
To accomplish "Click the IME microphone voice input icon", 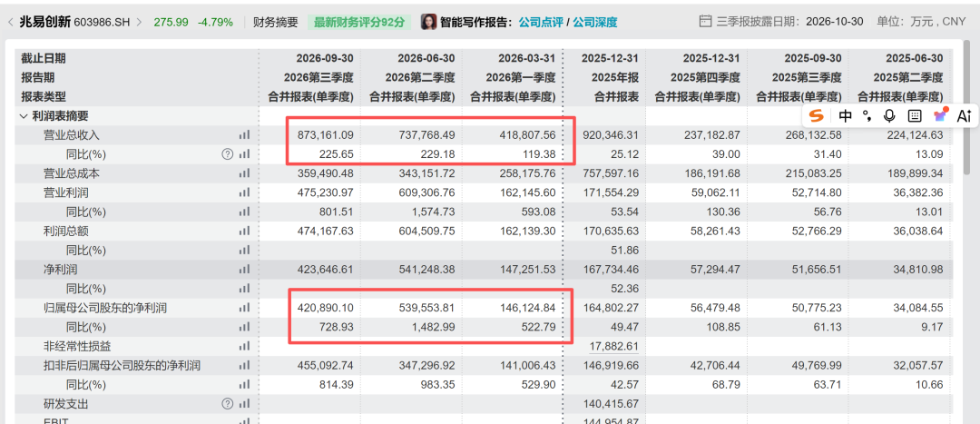I will [889, 115].
